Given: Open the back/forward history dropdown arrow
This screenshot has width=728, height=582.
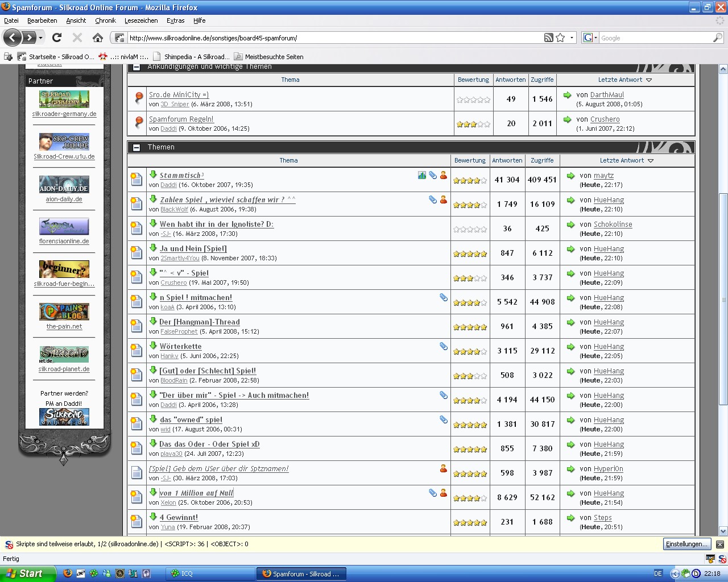Looking at the screenshot, I should pos(40,38).
